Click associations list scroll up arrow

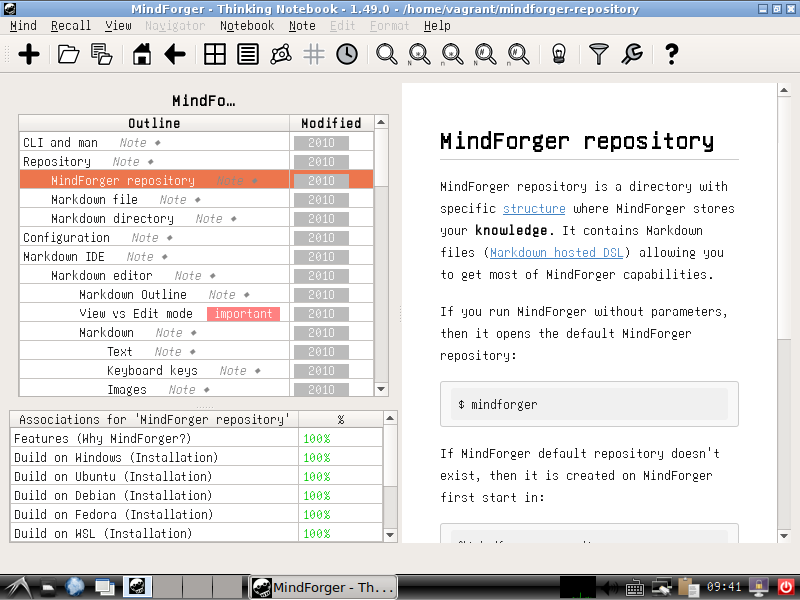click(390, 418)
